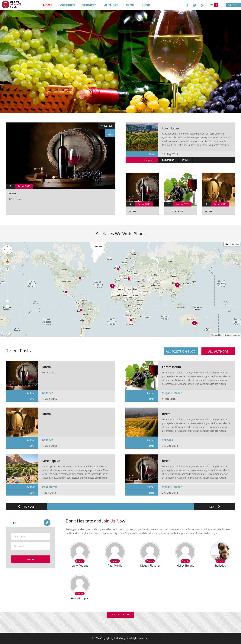Open the Blog menu item
Viewport: 241px width, 644px height.
point(130,5)
